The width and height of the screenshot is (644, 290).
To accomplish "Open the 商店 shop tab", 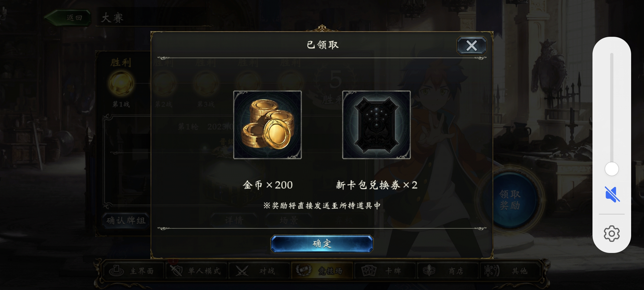I will tap(448, 271).
